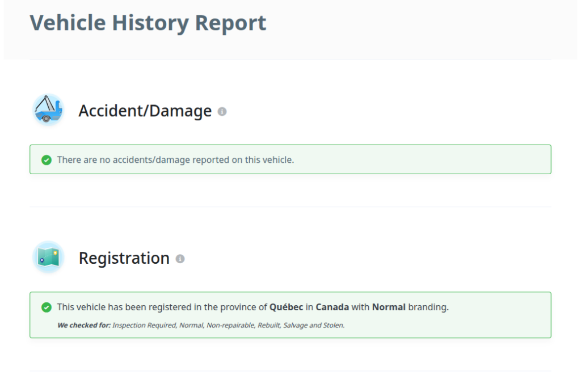This screenshot has height=392, width=581.
Task: Click green checkmark in registration notice
Action: (x=47, y=307)
